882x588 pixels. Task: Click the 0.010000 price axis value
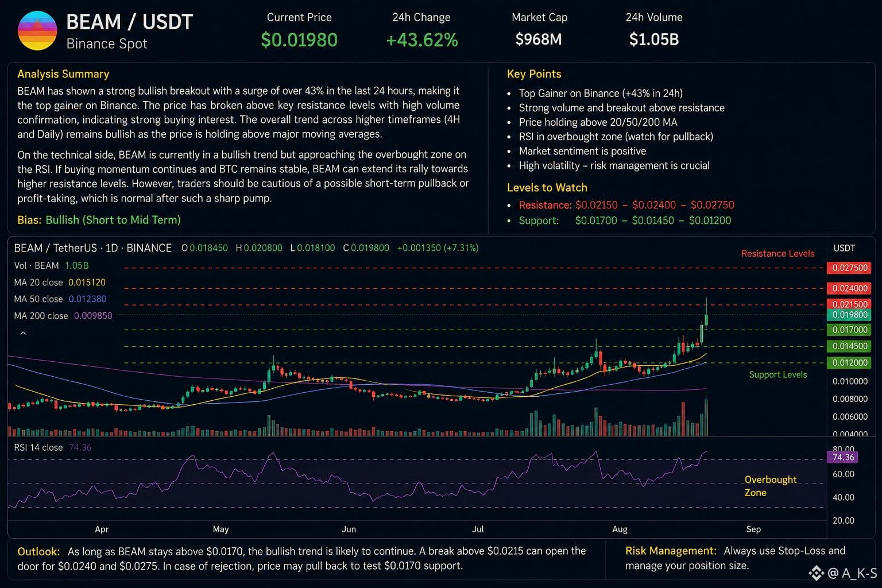tap(850, 381)
